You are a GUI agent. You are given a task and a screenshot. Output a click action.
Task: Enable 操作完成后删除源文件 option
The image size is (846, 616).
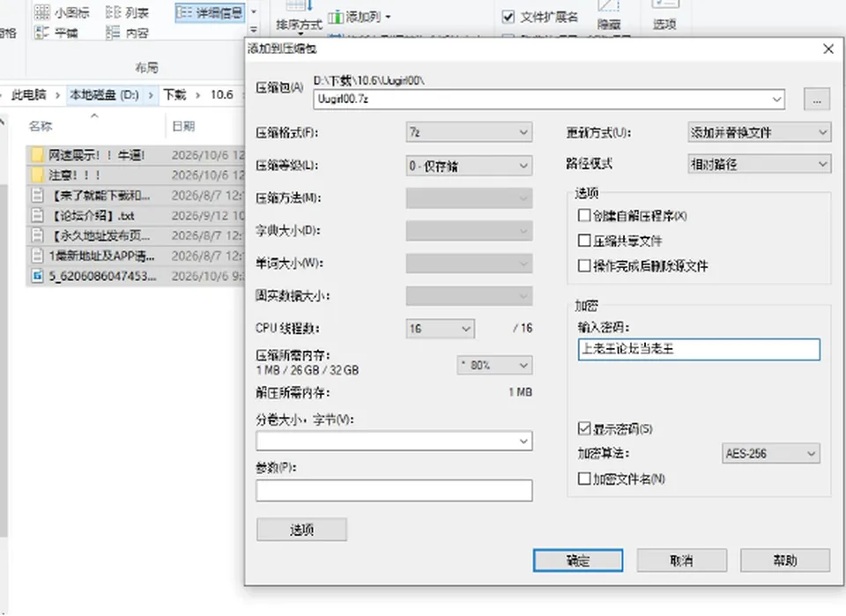click(x=583, y=265)
